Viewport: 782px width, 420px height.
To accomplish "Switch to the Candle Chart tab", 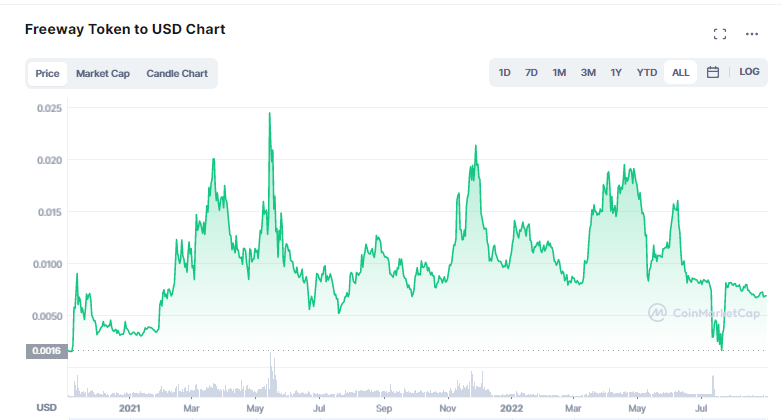I will coord(177,73).
